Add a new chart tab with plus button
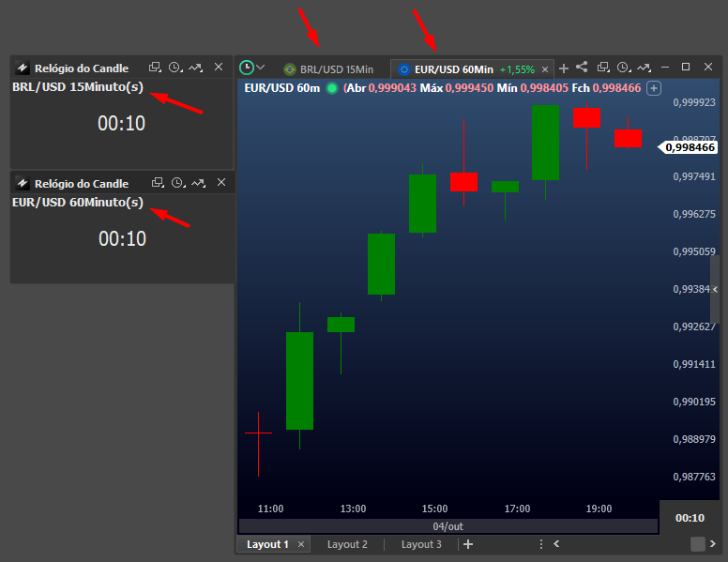Viewport: 728px width, 562px height. pyautogui.click(x=564, y=68)
